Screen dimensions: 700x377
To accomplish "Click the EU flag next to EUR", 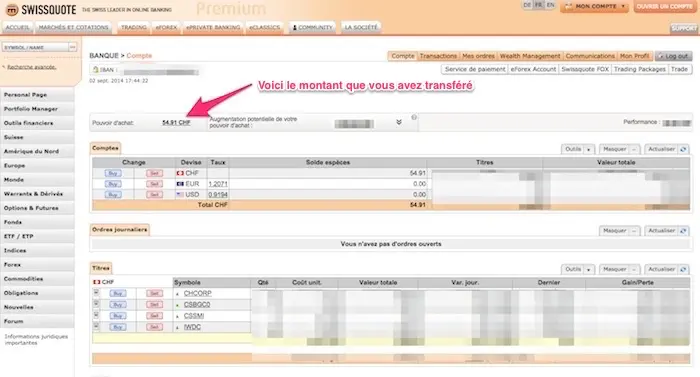I will click(x=180, y=184).
